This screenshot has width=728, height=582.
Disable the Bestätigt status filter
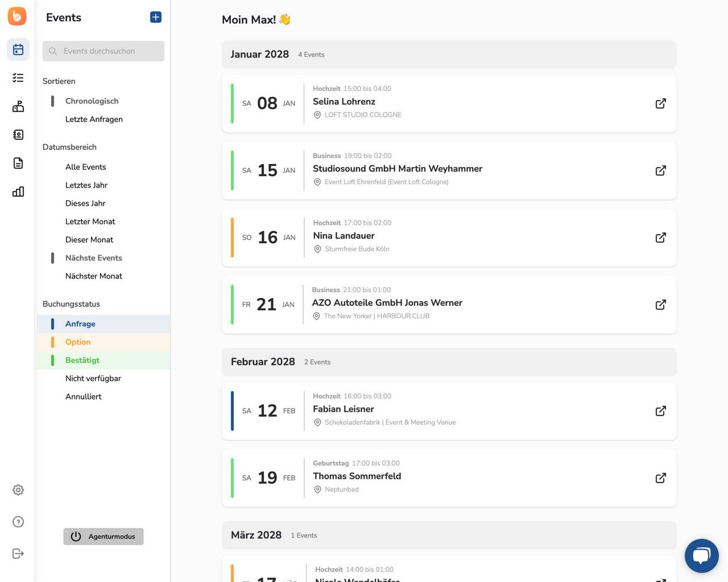(x=82, y=360)
